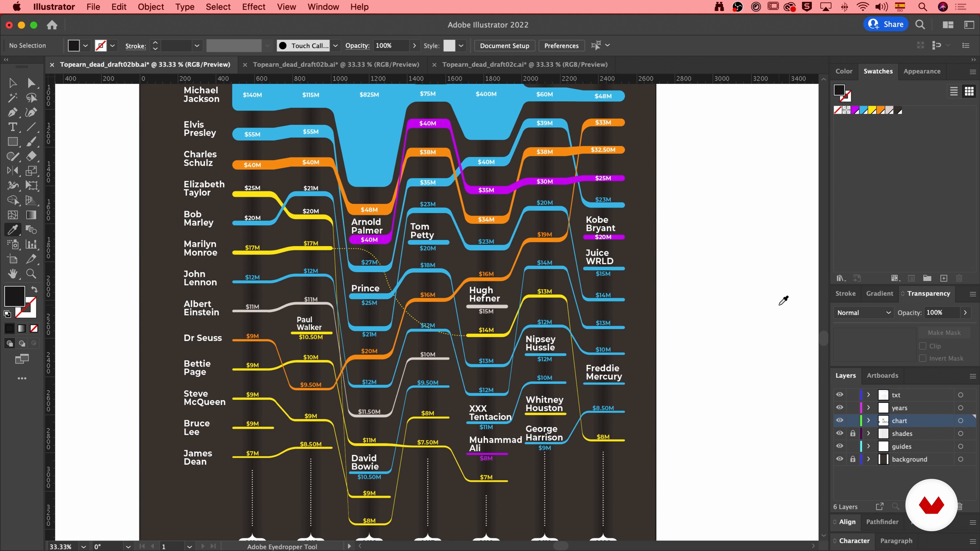Viewport: 980px width, 551px height.
Task: Open the Normal blending mode dropdown
Action: point(863,312)
